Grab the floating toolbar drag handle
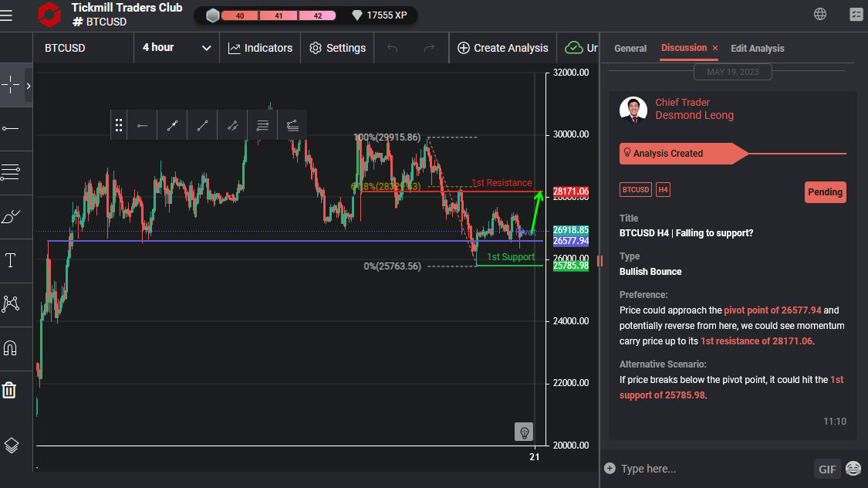The width and height of the screenshot is (868, 488). (119, 125)
